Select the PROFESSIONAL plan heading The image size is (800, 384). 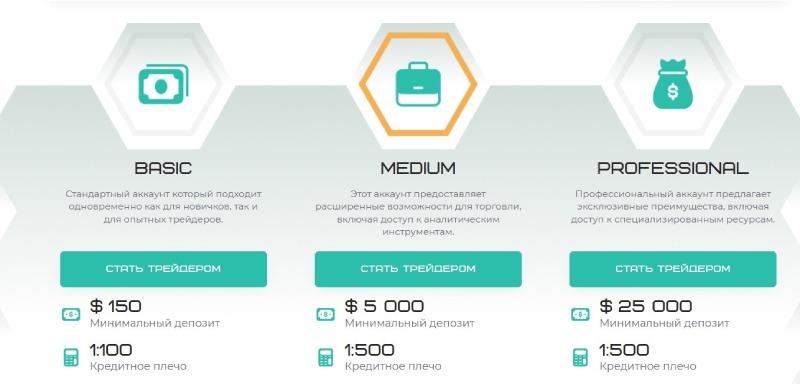[672, 168]
